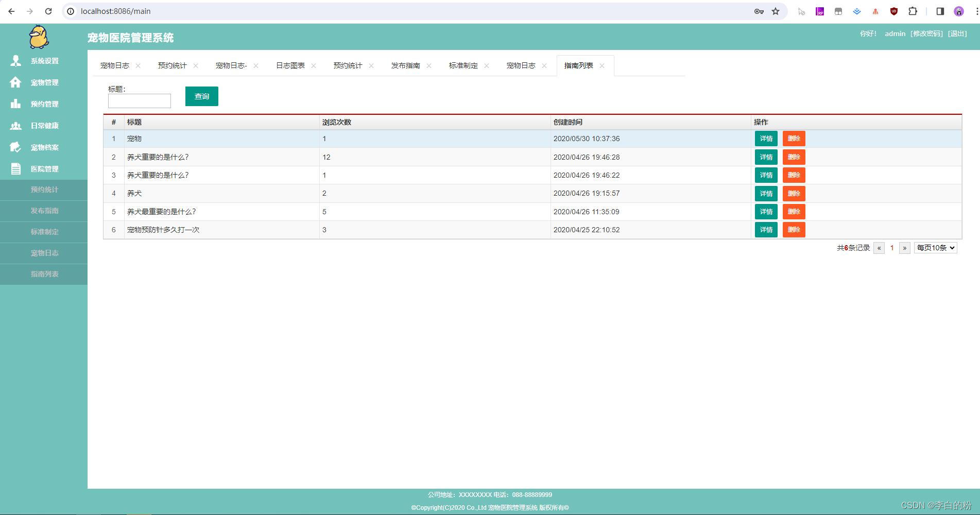This screenshot has width=980, height=515.
Task: Click the yellow duck logo
Action: point(39,37)
